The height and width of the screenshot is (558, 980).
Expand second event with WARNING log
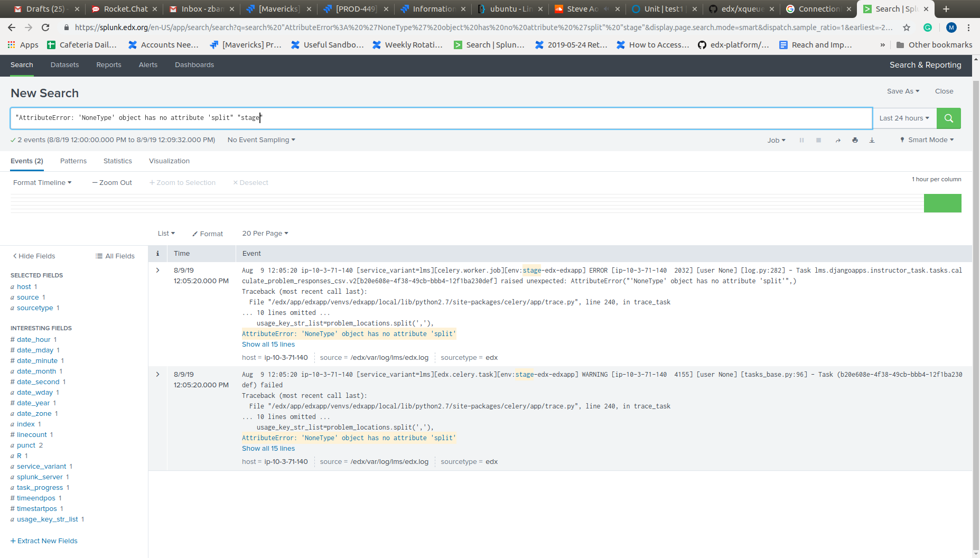coord(157,374)
